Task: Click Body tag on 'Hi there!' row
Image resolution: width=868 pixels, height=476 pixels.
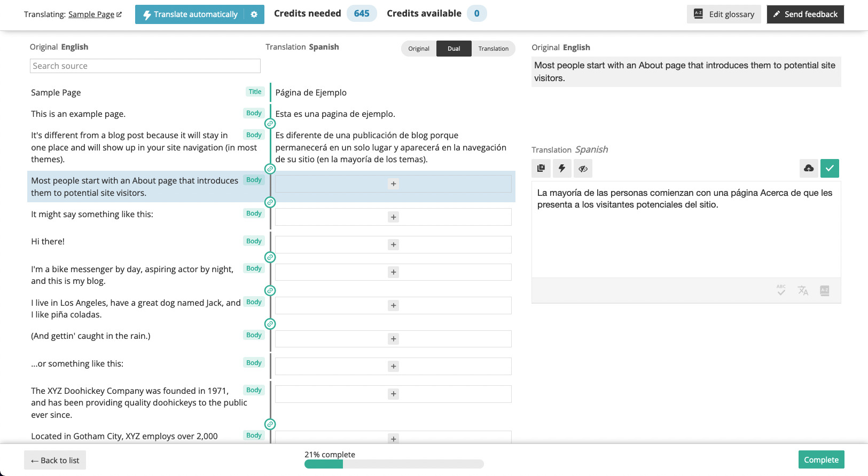Action: click(254, 241)
